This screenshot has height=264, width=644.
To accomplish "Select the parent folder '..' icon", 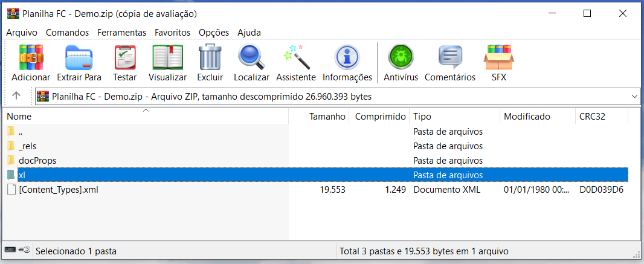I will (x=11, y=132).
